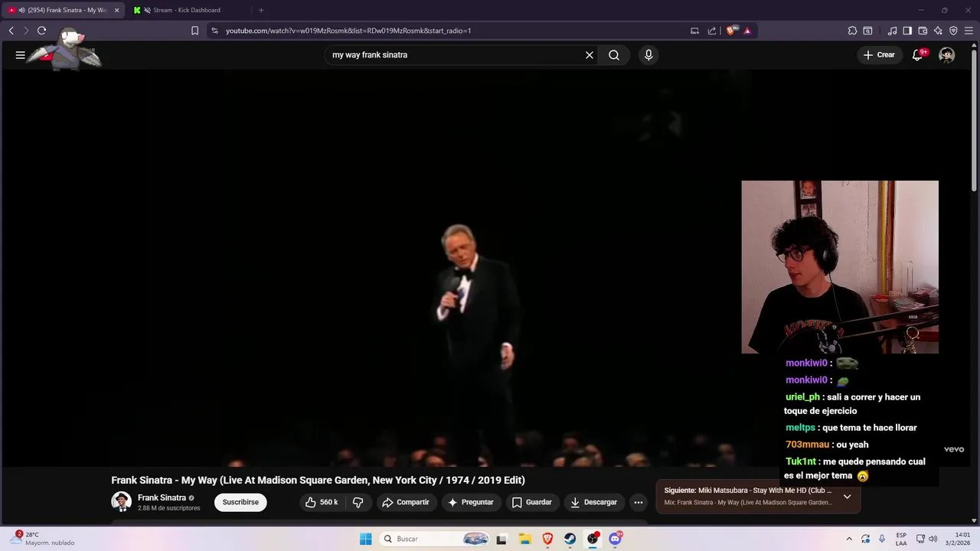Open the Brave playlist music-note icon

[892, 31]
